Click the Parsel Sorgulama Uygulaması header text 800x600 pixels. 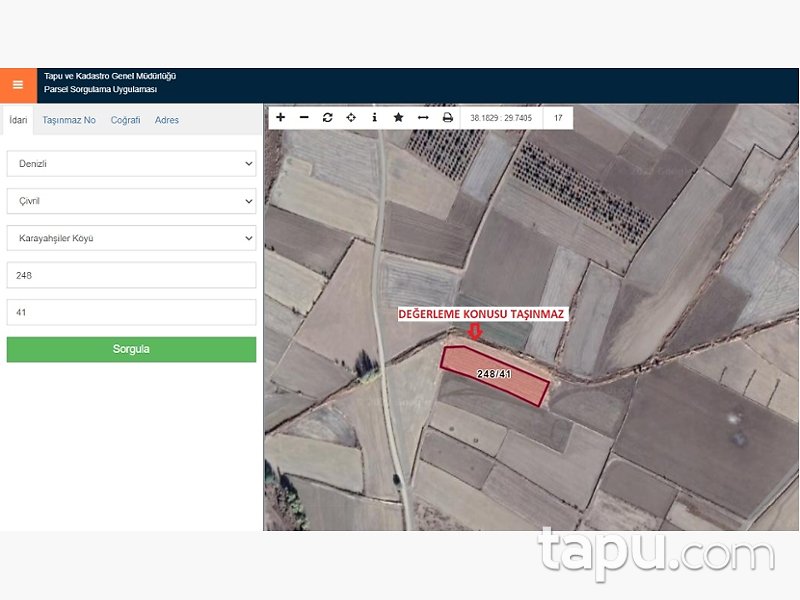click(x=101, y=89)
